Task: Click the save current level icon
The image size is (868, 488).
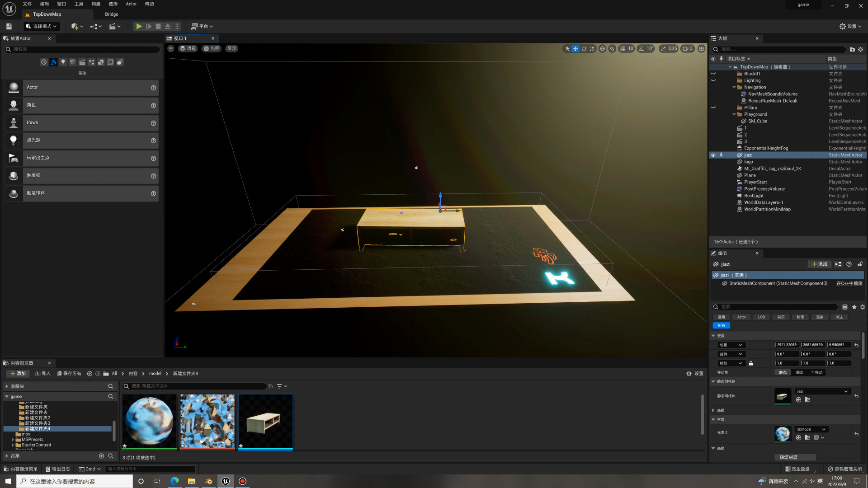Action: coord(9,26)
